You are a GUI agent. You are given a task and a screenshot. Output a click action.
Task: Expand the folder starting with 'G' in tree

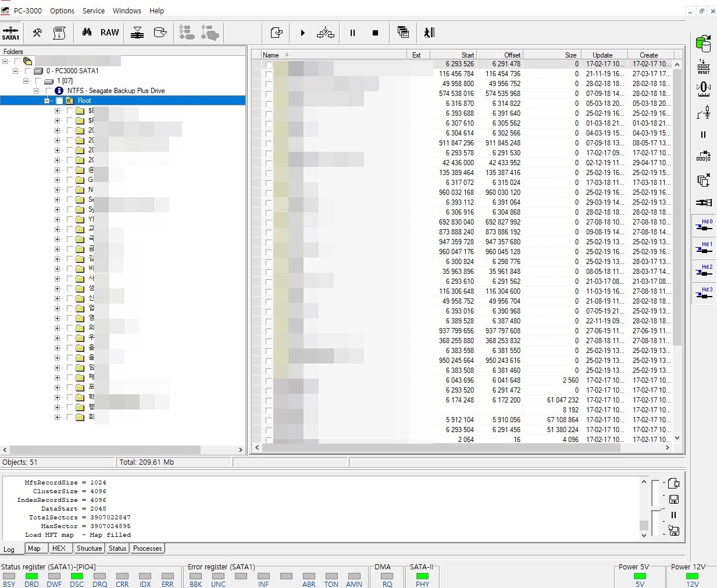[x=57, y=180]
